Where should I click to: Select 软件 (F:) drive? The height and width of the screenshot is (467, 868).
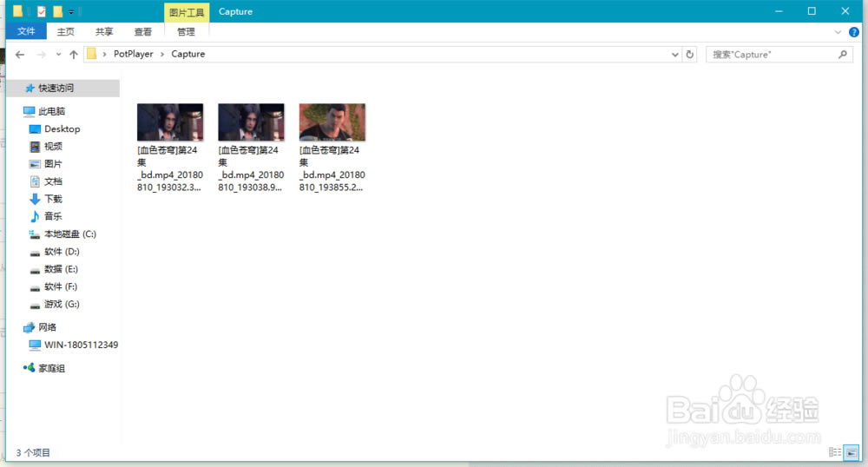coord(61,286)
